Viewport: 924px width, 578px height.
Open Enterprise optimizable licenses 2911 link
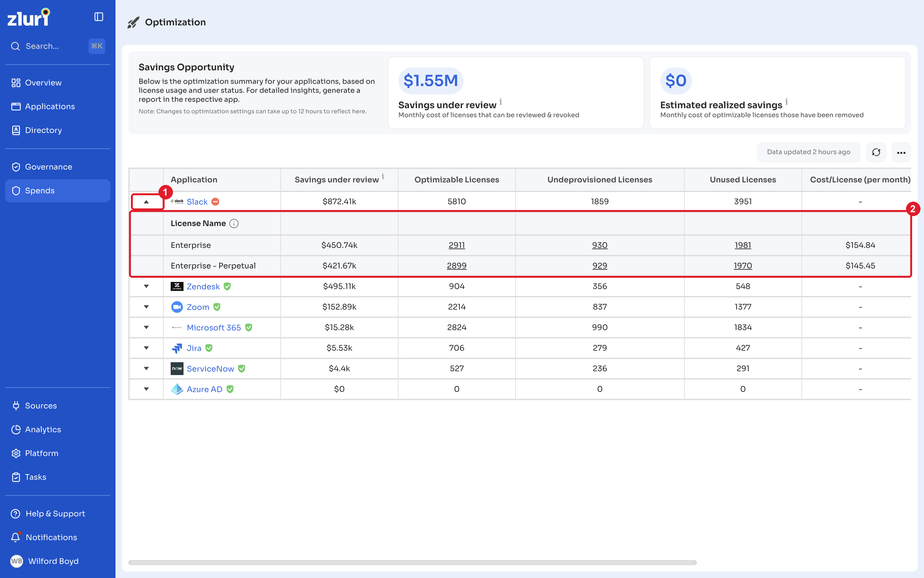pyautogui.click(x=457, y=245)
